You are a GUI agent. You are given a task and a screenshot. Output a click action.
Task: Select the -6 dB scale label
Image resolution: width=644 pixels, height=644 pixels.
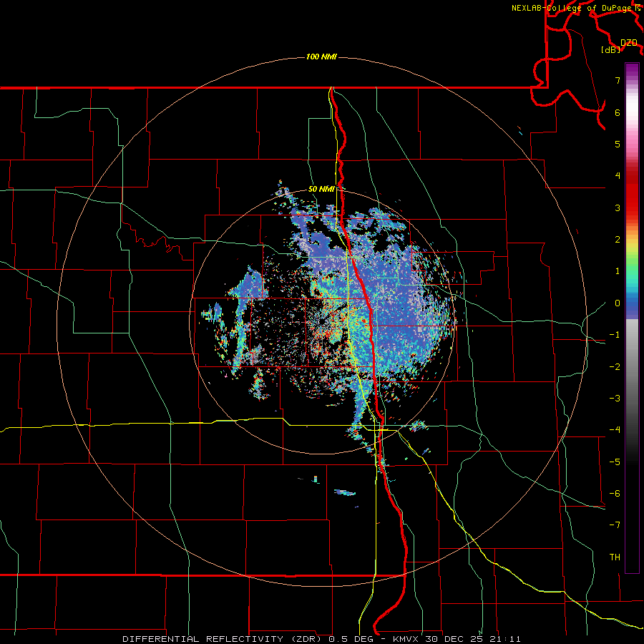615,494
